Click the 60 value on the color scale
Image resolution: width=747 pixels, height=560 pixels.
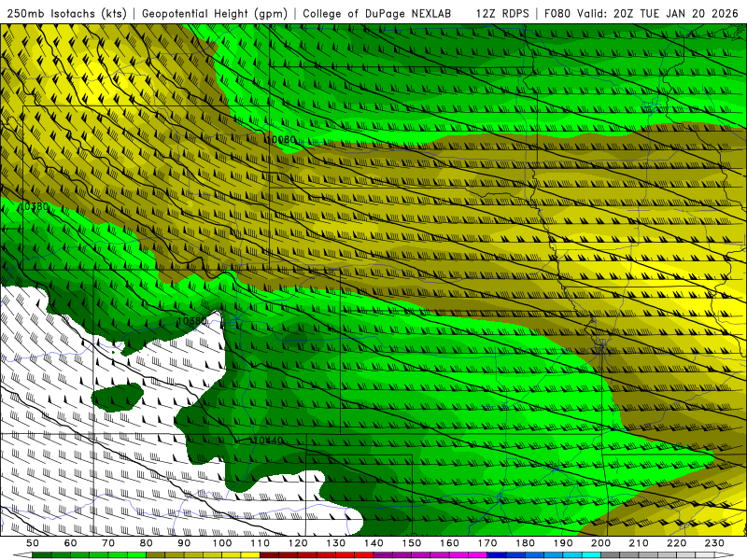(x=71, y=543)
